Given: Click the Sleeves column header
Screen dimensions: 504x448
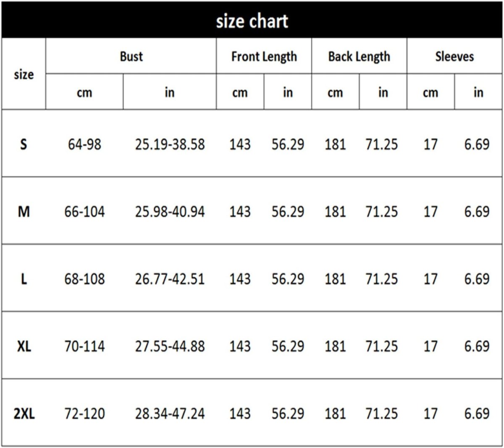Looking at the screenshot, I should coord(454,56).
